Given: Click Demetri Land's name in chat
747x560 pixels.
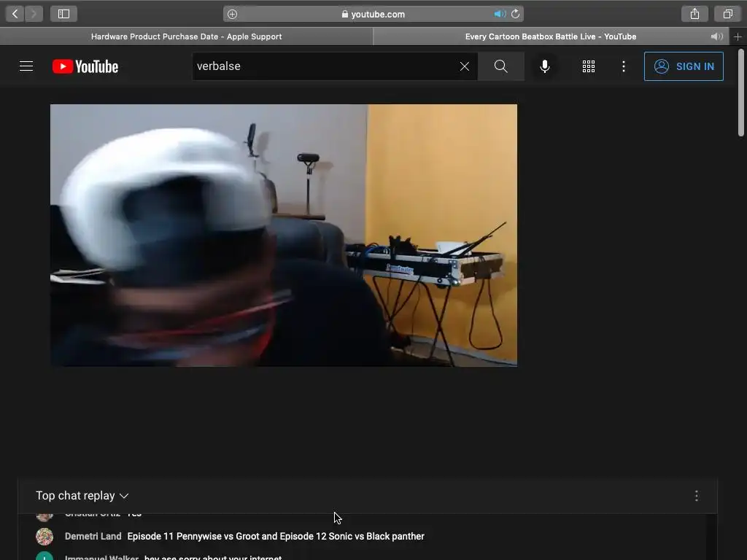Looking at the screenshot, I should coord(93,536).
